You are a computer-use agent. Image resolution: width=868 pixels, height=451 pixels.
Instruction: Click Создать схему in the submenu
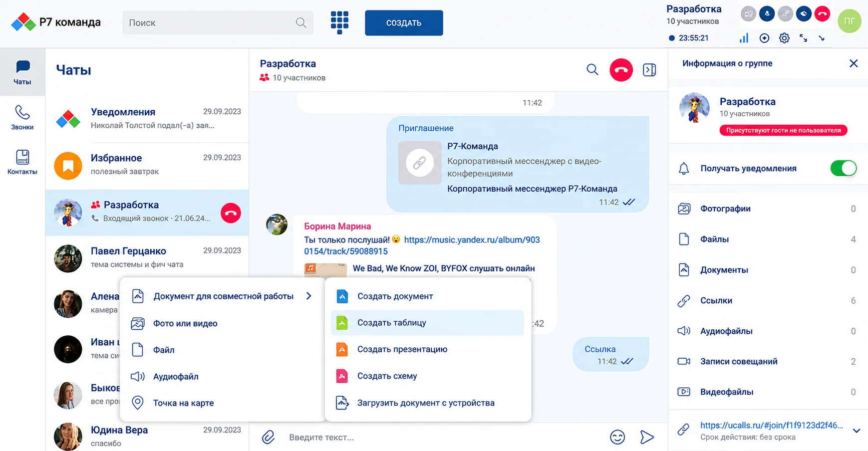point(427,376)
